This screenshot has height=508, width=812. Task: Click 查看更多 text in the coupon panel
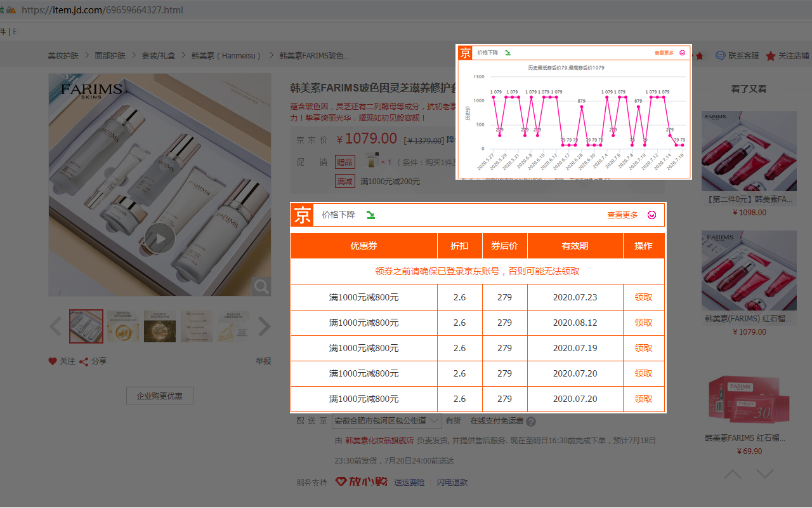point(622,215)
